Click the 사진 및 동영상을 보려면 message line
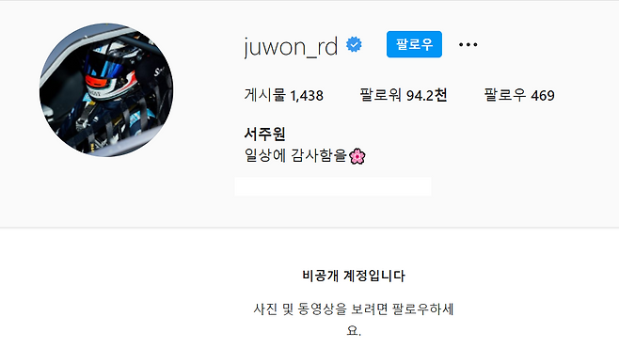The height and width of the screenshot is (364, 619). click(354, 309)
